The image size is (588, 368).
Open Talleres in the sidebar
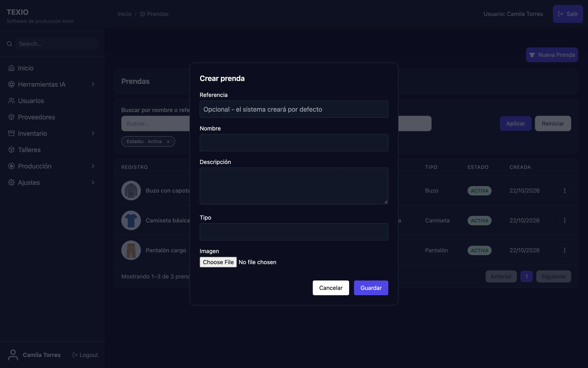pyautogui.click(x=52, y=149)
